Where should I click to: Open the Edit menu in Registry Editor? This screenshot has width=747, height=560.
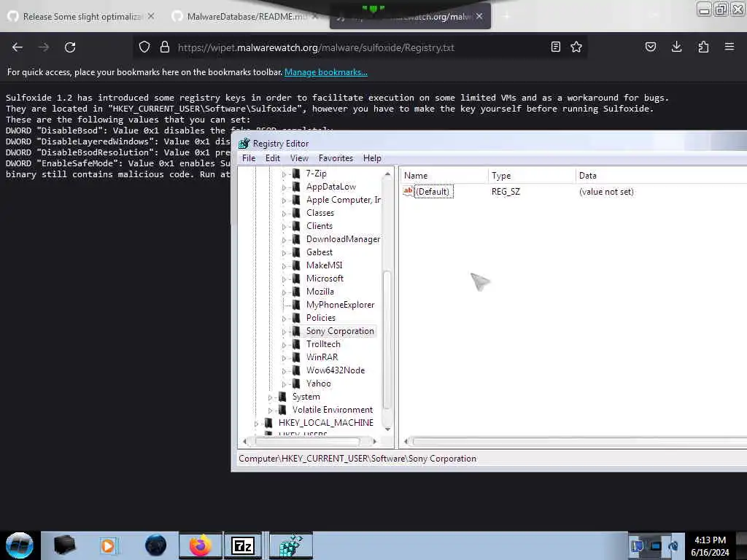click(273, 158)
